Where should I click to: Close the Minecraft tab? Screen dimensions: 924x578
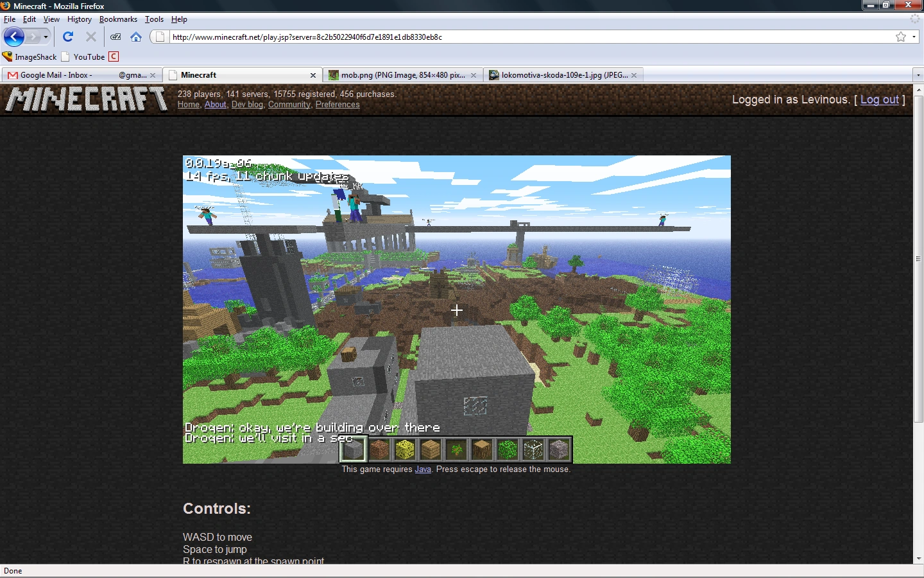[x=313, y=75]
